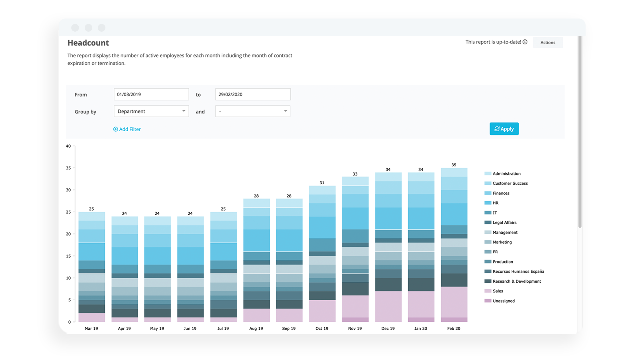Toggle PR legend swatch

click(x=488, y=252)
